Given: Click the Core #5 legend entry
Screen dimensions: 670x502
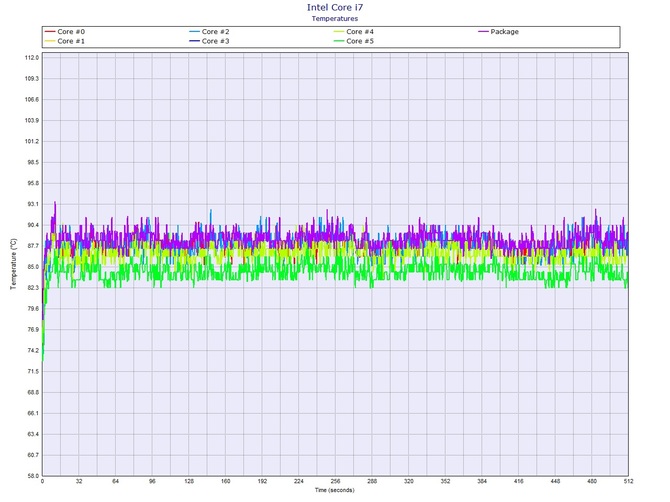Looking at the screenshot, I should pos(354,41).
